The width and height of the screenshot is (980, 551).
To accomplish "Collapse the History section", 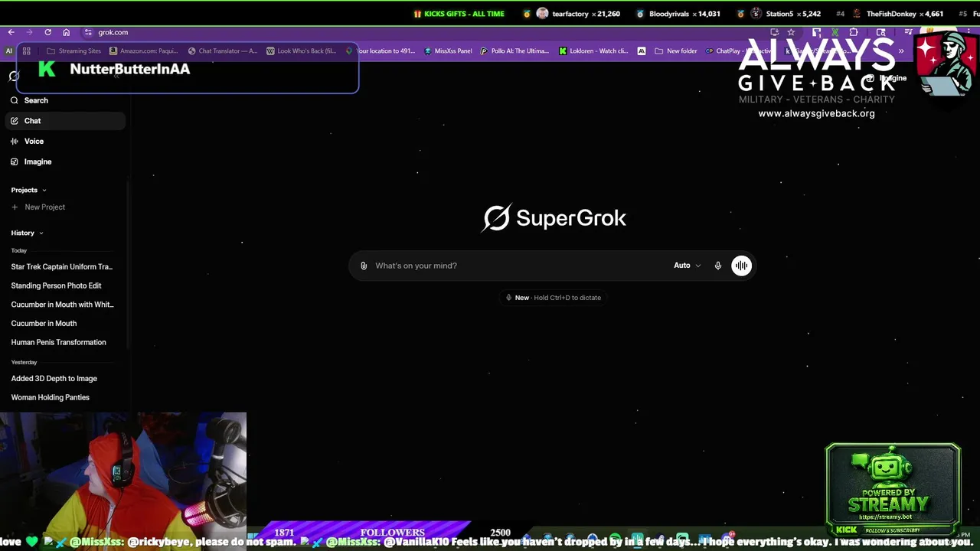I will pyautogui.click(x=27, y=233).
